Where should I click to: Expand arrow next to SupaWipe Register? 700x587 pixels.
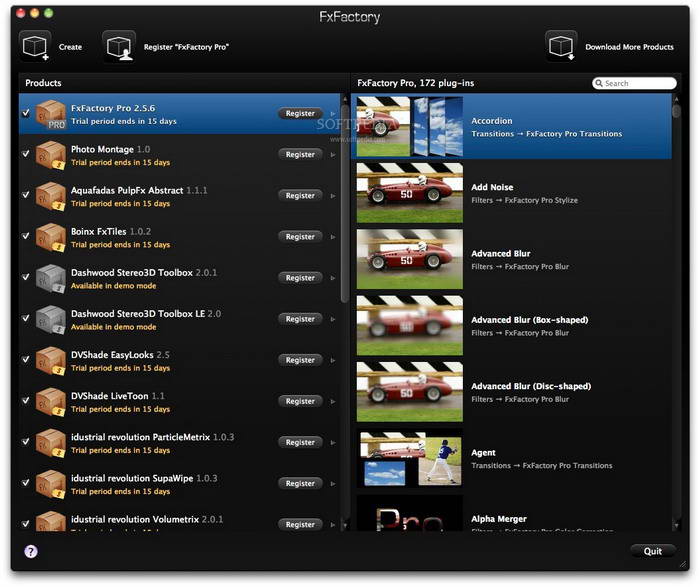[x=333, y=483]
